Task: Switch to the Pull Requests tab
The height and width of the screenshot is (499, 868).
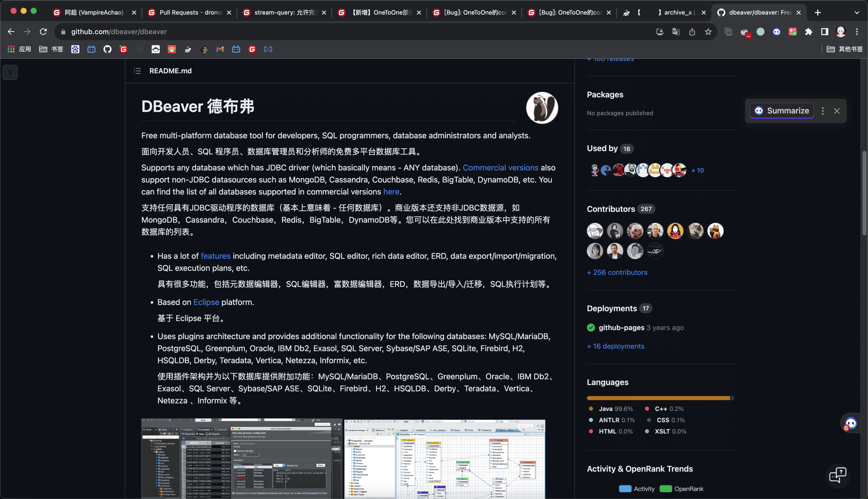Action: [190, 13]
